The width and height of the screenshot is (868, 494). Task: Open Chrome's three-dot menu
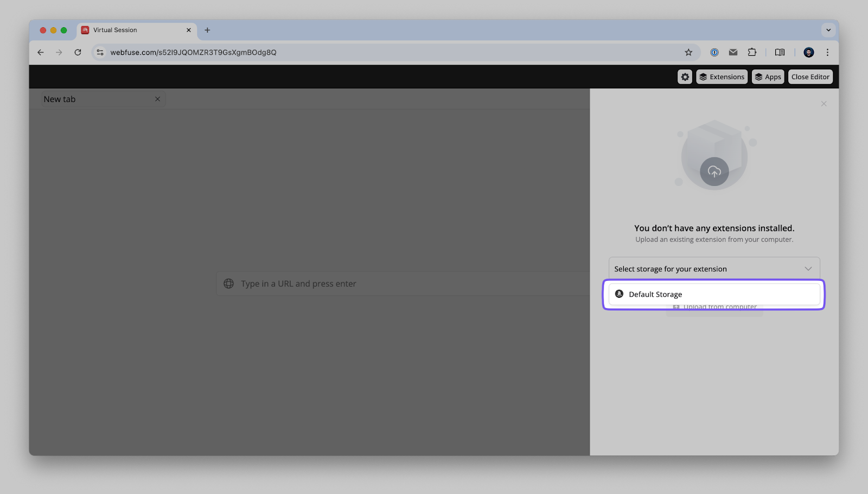(x=827, y=52)
